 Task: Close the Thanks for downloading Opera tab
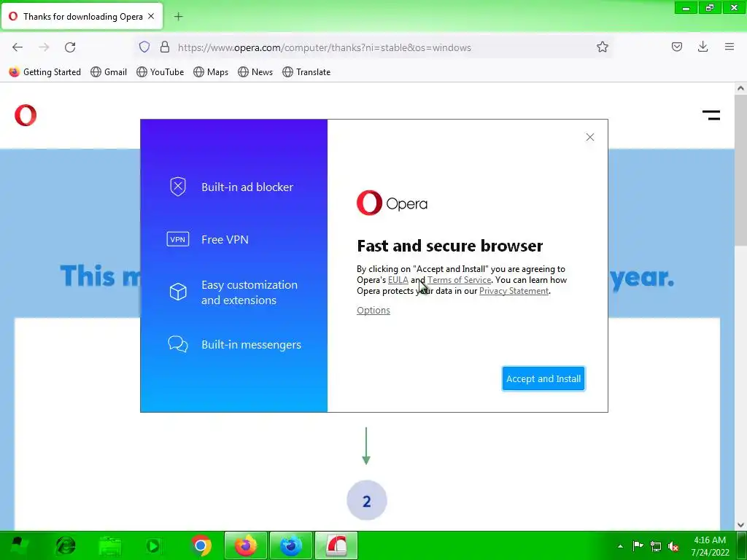point(151,16)
